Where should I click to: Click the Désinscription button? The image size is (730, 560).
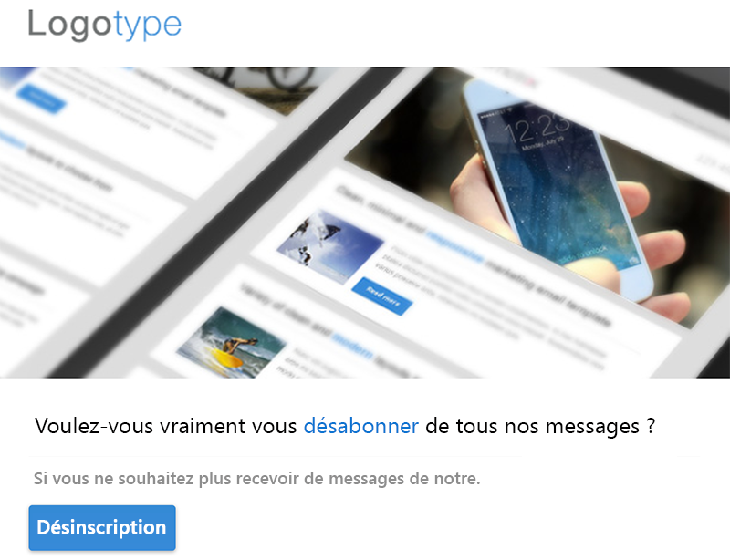click(102, 527)
